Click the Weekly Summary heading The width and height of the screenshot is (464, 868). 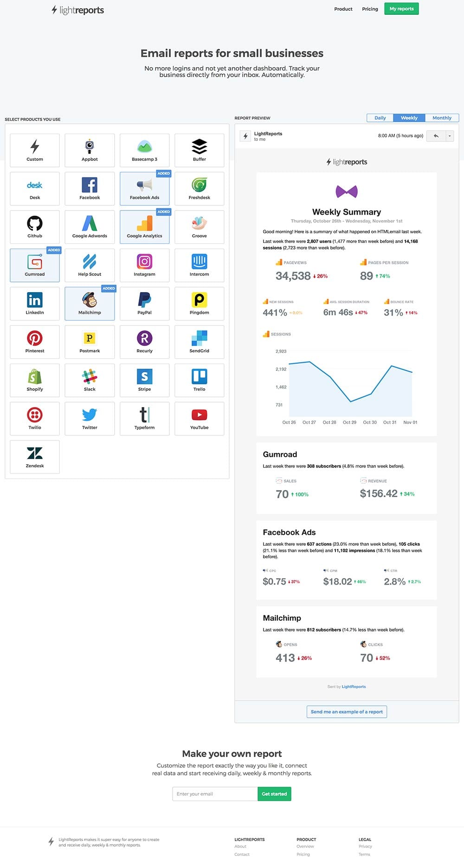[347, 212]
